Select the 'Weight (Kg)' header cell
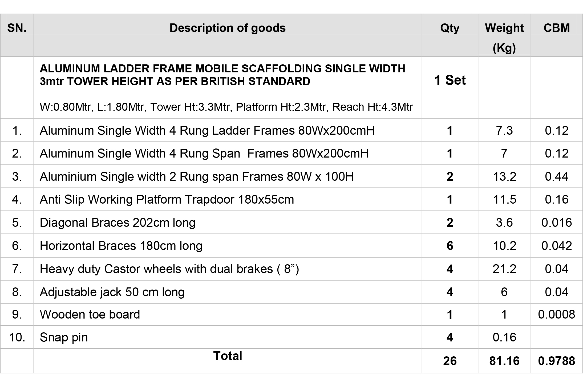Screen dimensions: 583x392 [x=504, y=35]
